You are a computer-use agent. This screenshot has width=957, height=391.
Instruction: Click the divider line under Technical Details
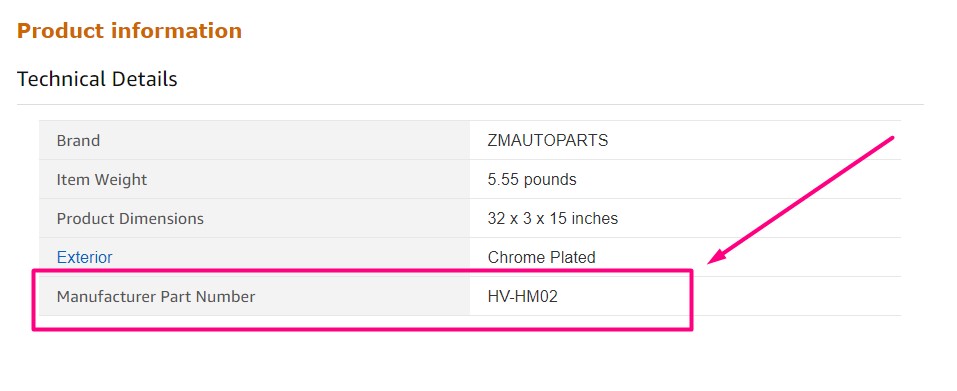click(470, 104)
